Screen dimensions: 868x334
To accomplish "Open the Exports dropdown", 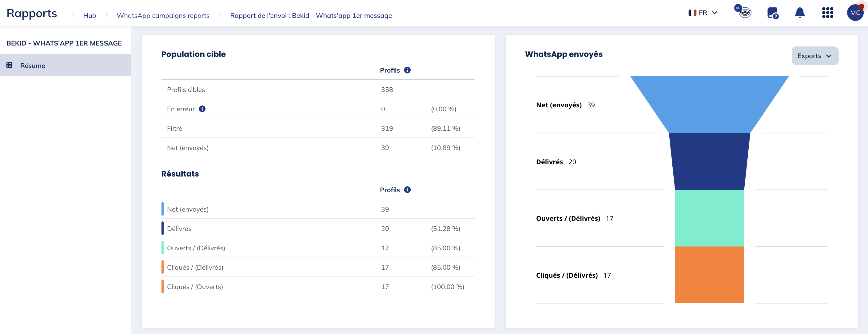I will point(814,56).
